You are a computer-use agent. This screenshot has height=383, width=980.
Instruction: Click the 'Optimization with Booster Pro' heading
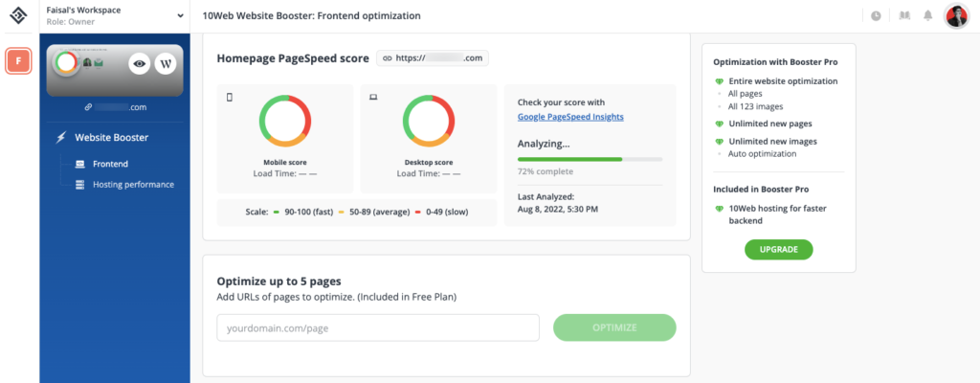(775, 62)
